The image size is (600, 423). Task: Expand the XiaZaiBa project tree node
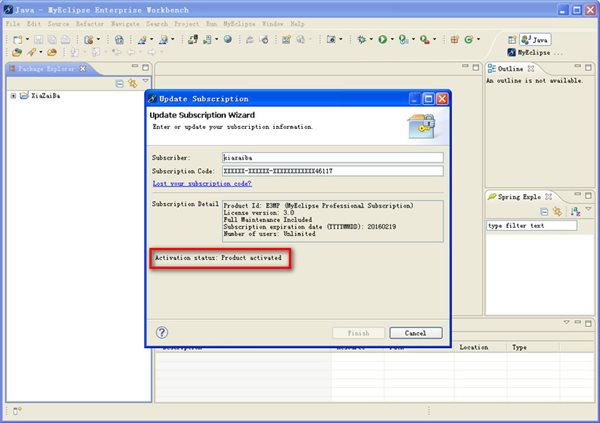tap(13, 96)
